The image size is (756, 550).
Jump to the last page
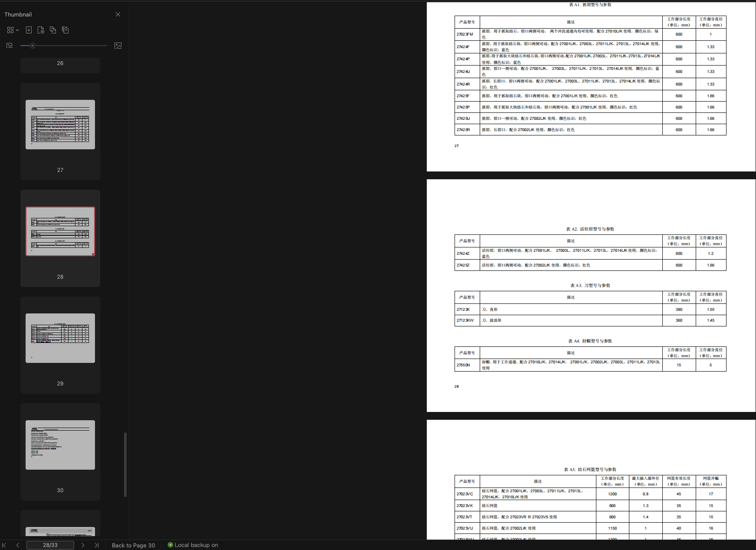click(97, 545)
